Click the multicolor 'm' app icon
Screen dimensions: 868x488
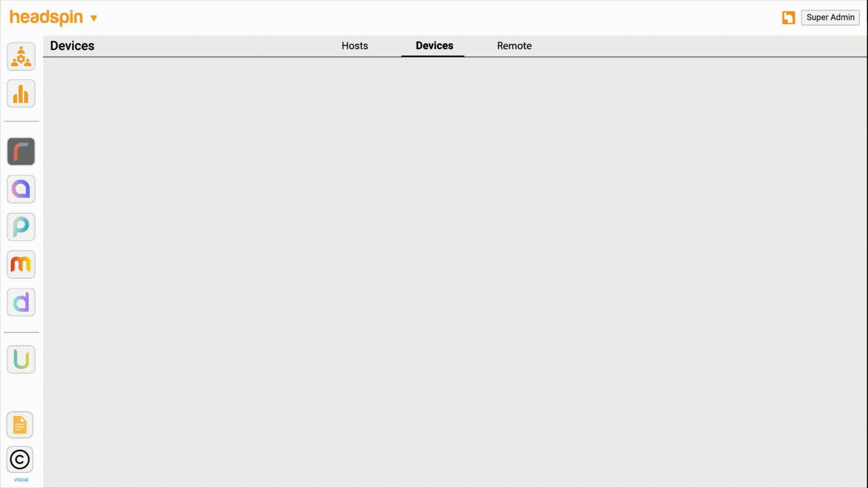click(21, 265)
